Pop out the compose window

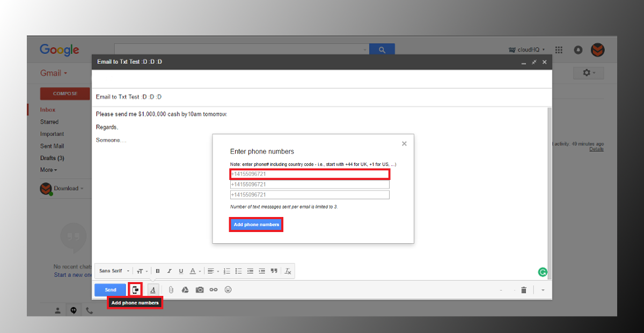pos(534,62)
